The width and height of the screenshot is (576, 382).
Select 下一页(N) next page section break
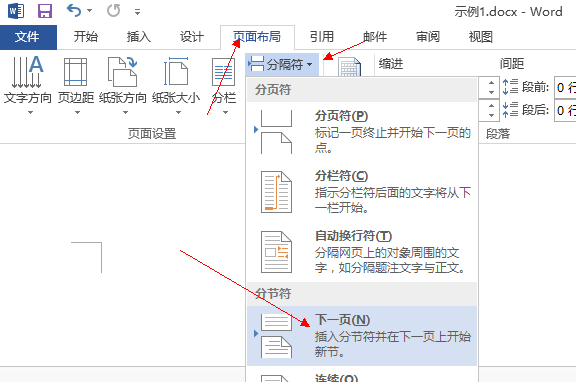pos(362,336)
